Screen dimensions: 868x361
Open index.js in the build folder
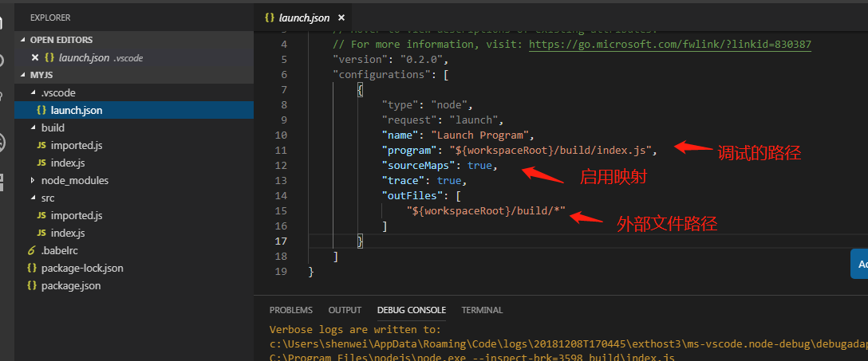coord(134,163)
